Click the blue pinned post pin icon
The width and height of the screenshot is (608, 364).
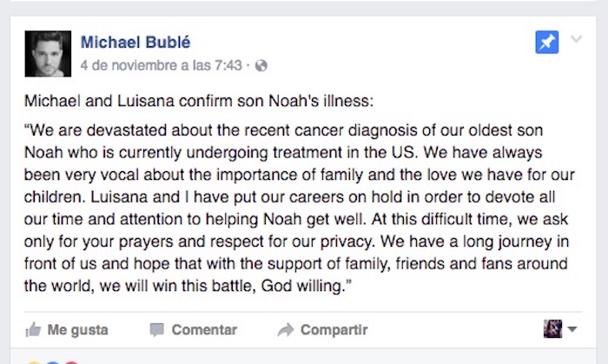point(546,42)
